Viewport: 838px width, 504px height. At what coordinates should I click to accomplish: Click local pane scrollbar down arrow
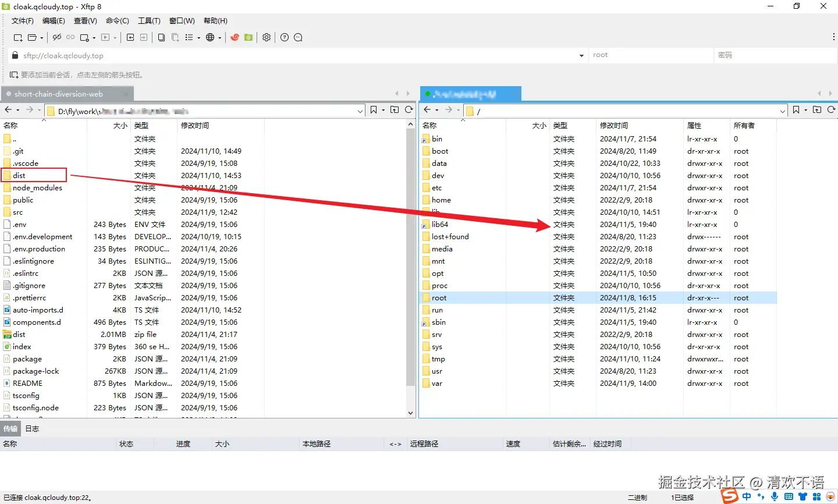point(410,413)
